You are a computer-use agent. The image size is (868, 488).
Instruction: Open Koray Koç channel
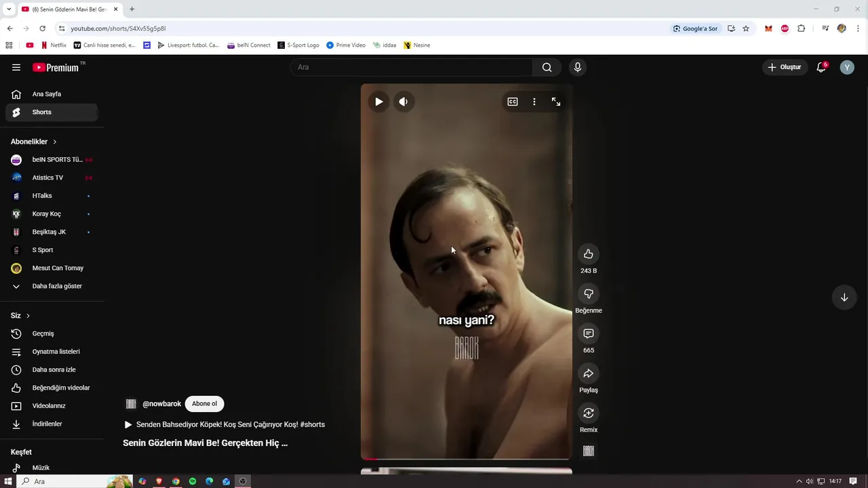(52, 214)
